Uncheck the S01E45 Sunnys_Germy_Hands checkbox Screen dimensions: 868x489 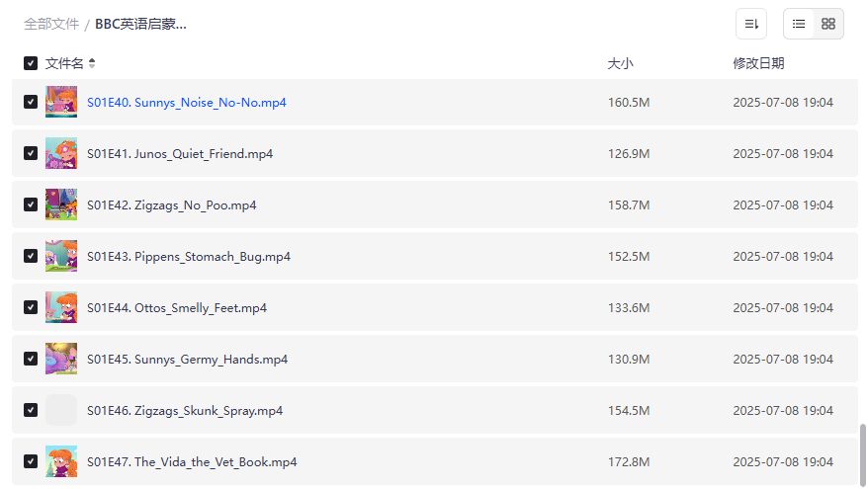point(31,360)
